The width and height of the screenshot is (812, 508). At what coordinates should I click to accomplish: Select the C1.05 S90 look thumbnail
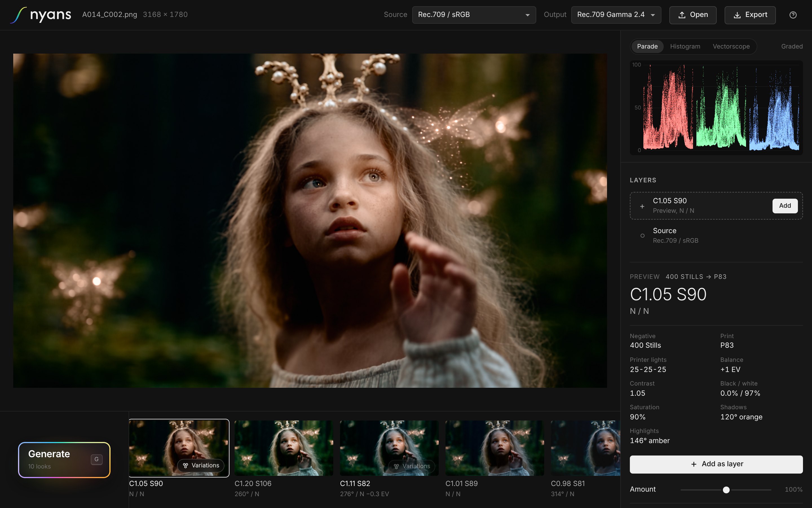pos(179,448)
